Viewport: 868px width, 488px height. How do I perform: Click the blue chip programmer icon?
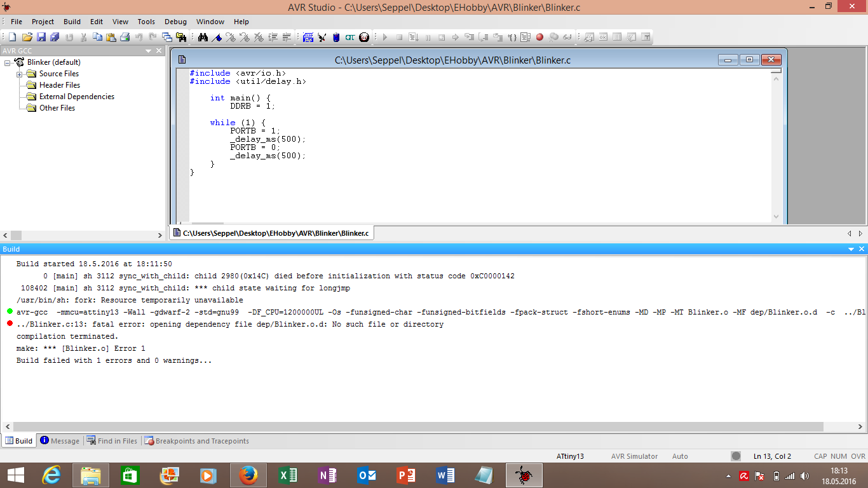tap(308, 37)
